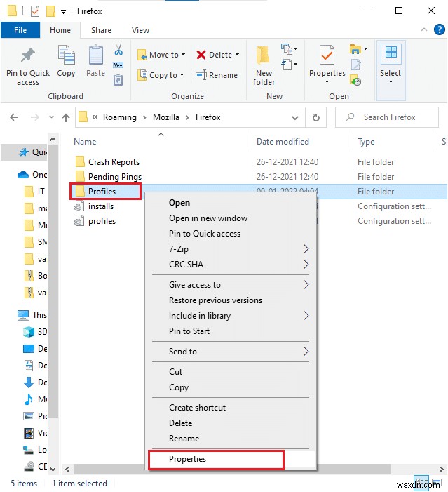448x492 pixels.
Task: Choose Cut in the context menu
Action: [231, 372]
